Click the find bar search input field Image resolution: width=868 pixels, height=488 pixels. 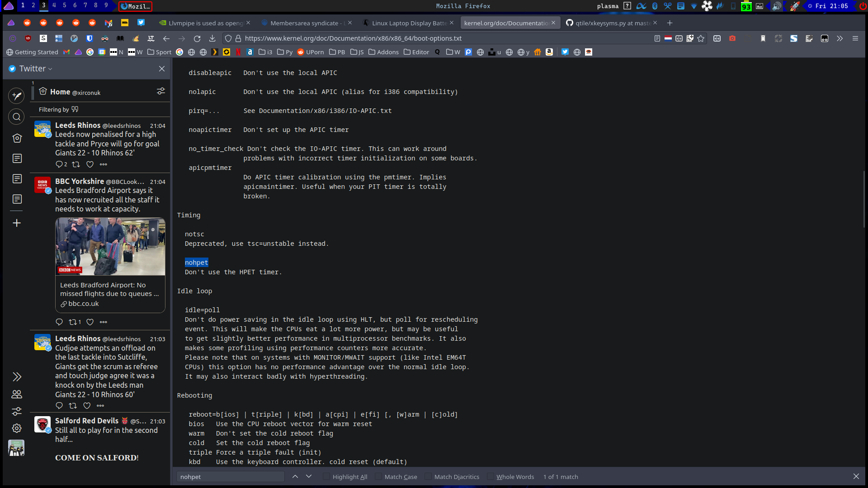(x=231, y=477)
